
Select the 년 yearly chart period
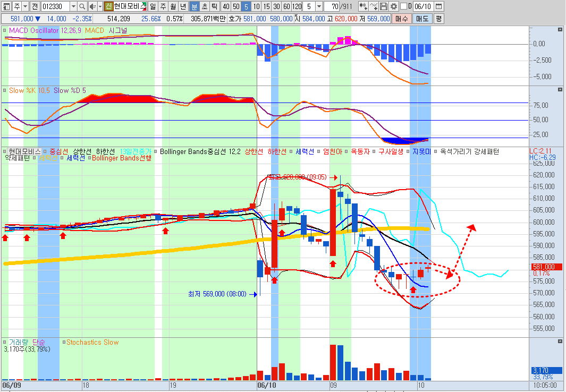point(183,6)
